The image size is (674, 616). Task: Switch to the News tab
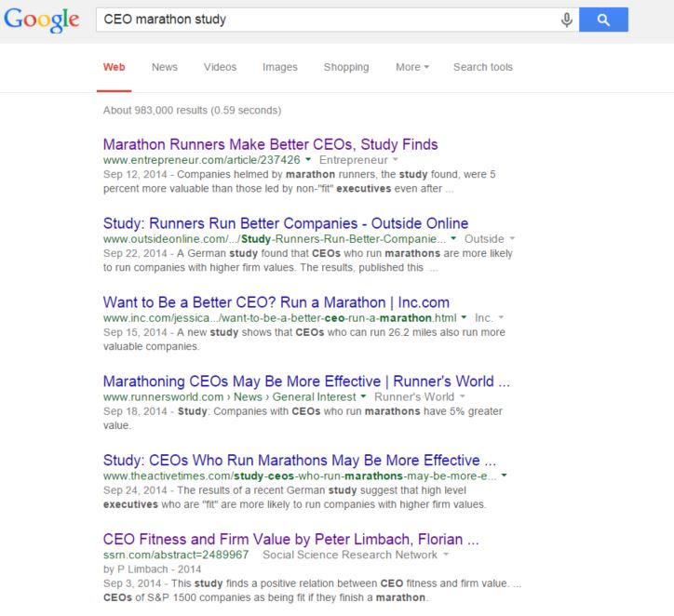coord(164,67)
